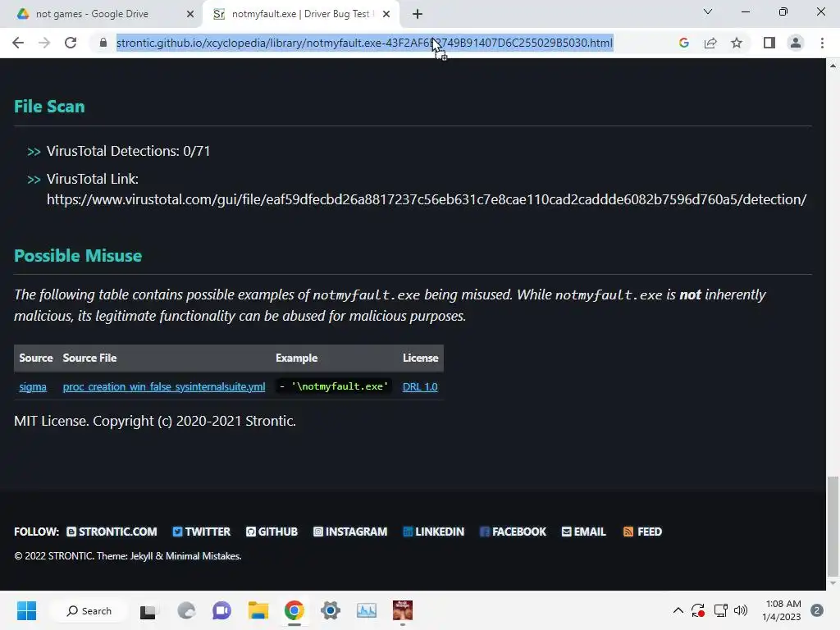Open the clock showing 1:08 AM

click(783, 610)
